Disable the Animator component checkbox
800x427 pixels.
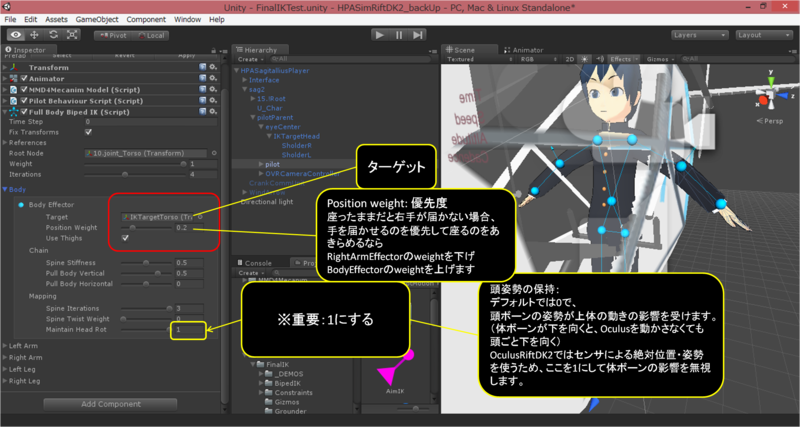24,79
